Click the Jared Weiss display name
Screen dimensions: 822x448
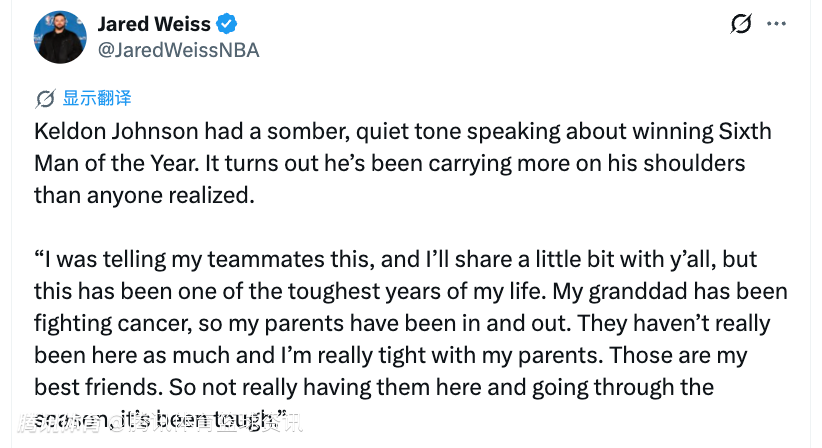click(155, 23)
